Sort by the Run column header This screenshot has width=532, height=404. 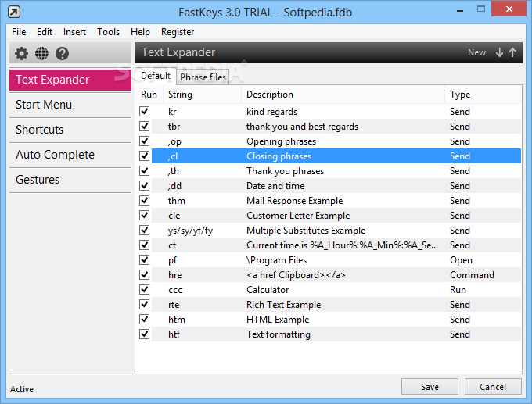pos(149,95)
